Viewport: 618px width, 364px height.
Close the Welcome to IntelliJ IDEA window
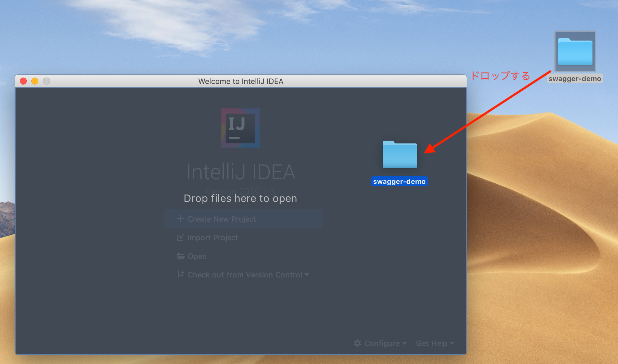pos(23,81)
